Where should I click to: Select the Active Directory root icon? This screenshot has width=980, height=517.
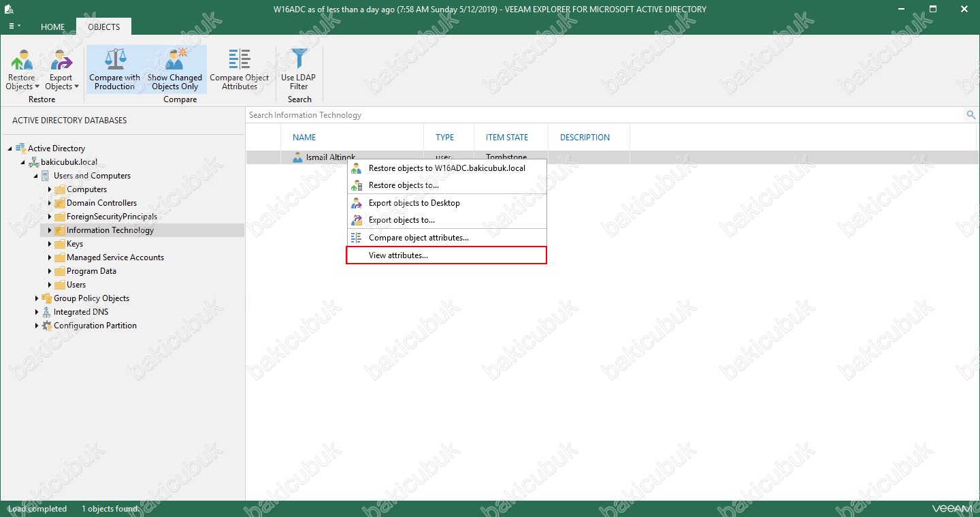pos(20,148)
